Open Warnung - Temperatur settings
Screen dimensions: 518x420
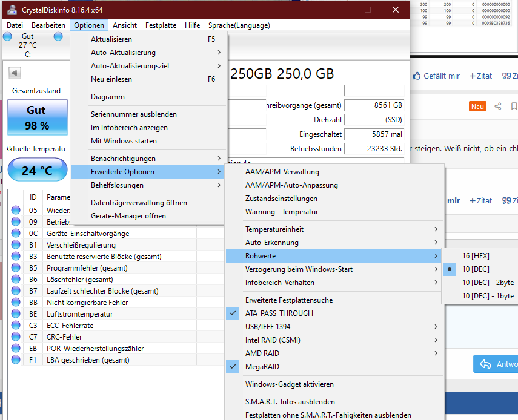coord(334,212)
